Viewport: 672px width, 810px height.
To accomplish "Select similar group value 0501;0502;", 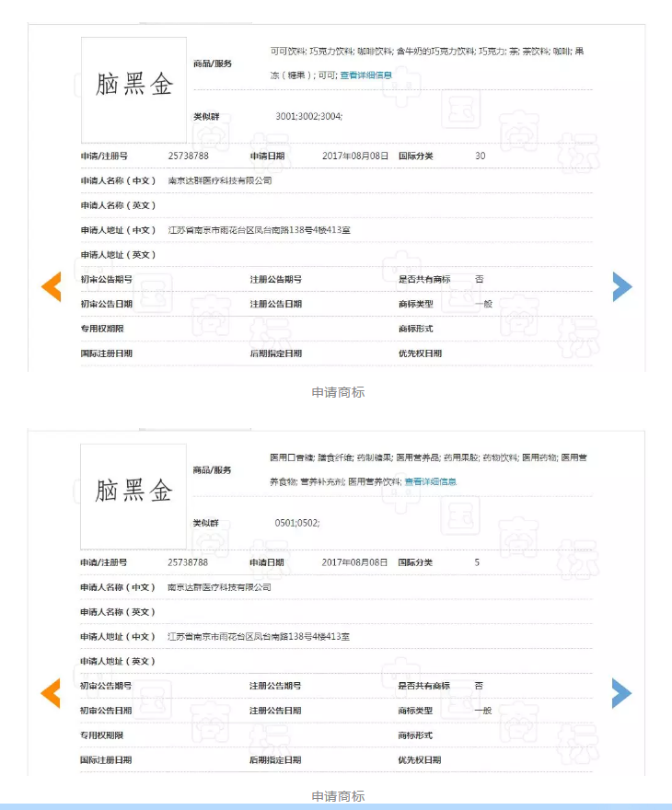I will (x=297, y=523).
